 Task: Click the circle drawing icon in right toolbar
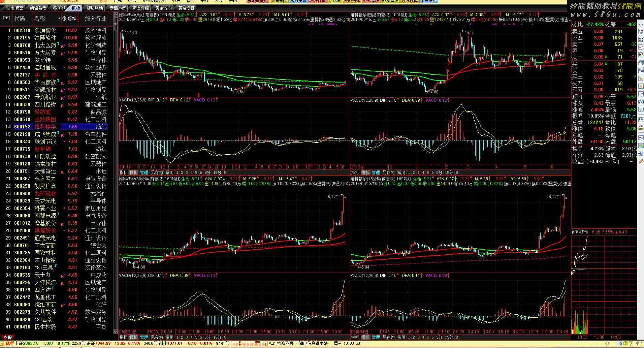tap(640, 109)
